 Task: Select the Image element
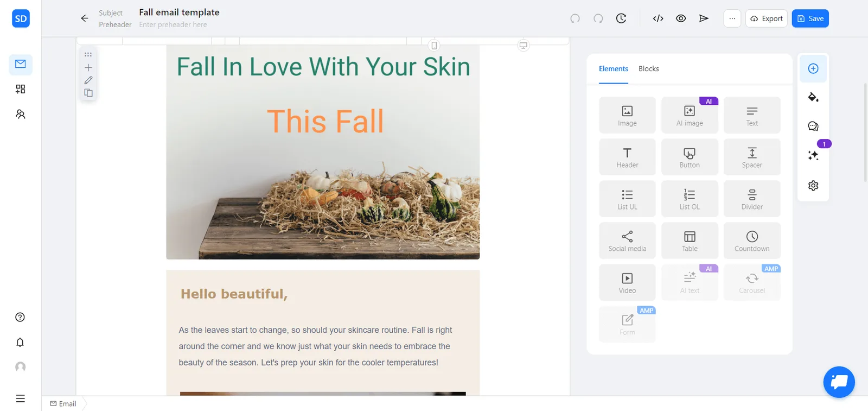(627, 115)
